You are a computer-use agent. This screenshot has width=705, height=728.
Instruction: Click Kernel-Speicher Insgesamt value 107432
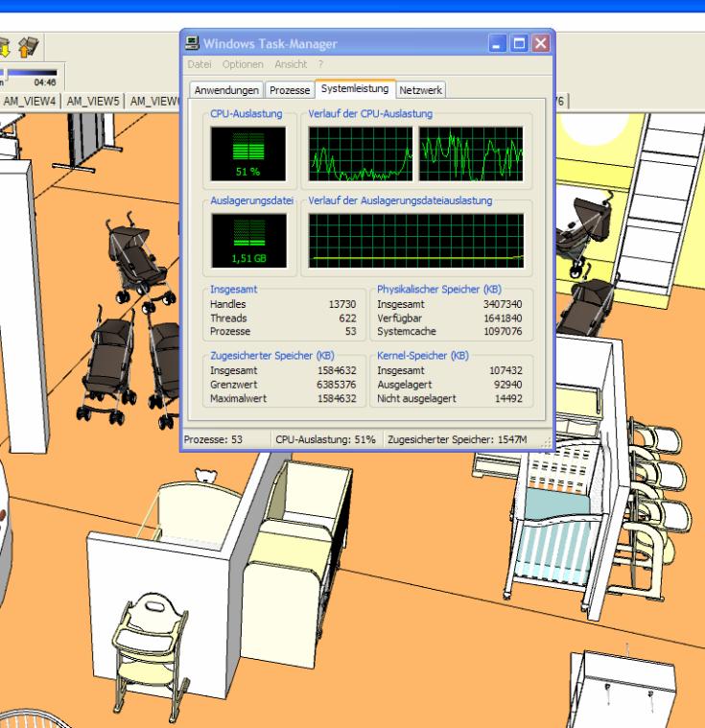tap(505, 370)
